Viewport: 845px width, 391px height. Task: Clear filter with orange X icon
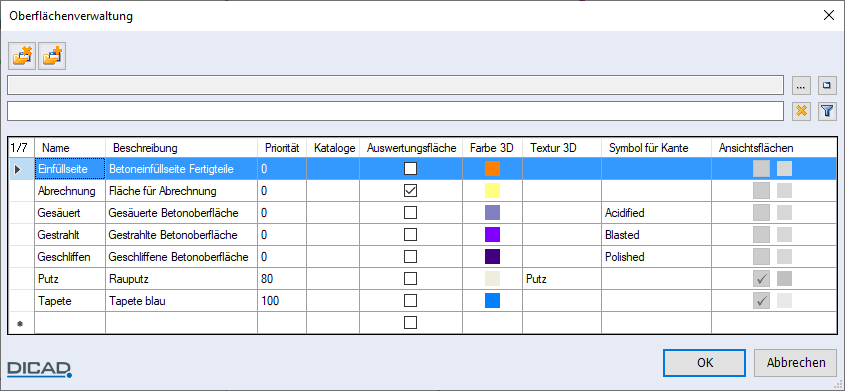pyautogui.click(x=801, y=111)
